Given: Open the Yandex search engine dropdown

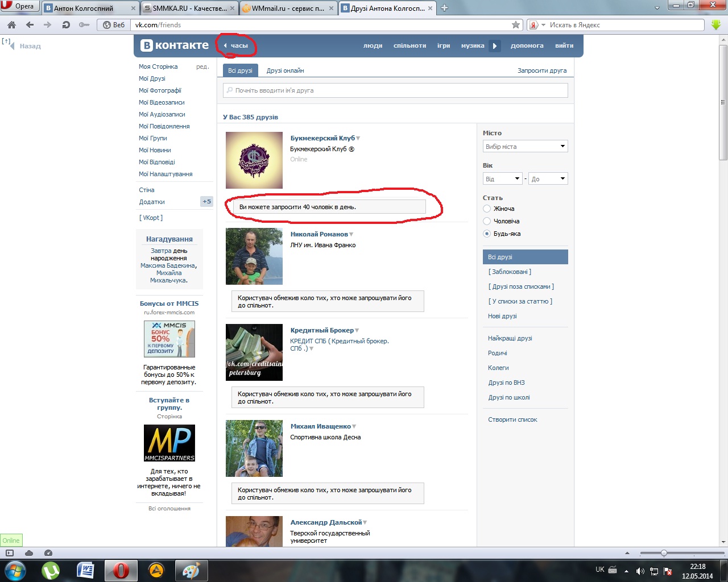Looking at the screenshot, I should click(537, 25).
